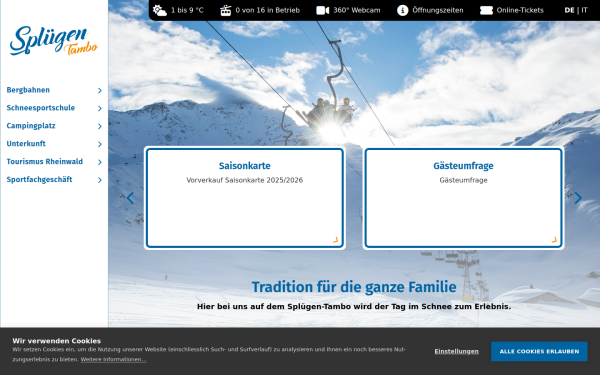Click the weather sun-cloud icon
The width and height of the screenshot is (600, 375).
160,10
